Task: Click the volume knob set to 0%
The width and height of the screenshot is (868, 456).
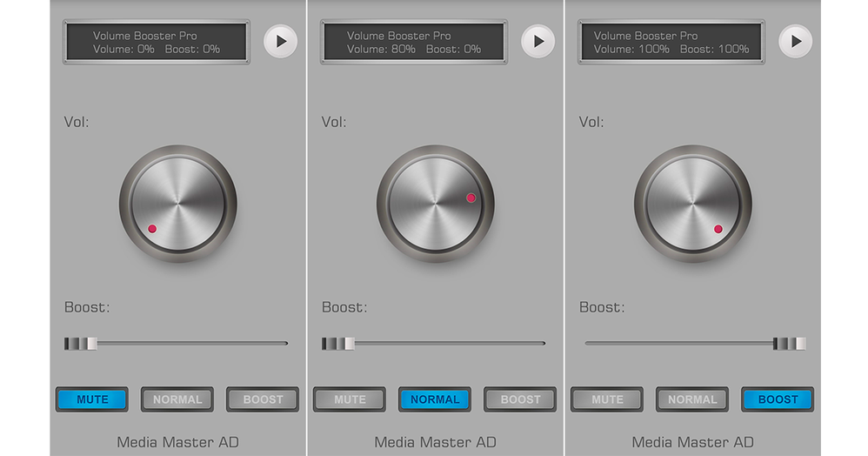Action: pyautogui.click(x=177, y=205)
